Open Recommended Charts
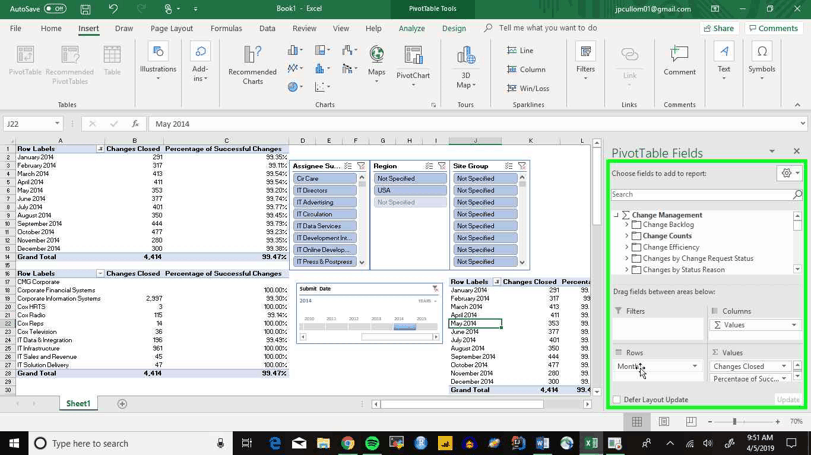The width and height of the screenshot is (813, 456). (253, 65)
